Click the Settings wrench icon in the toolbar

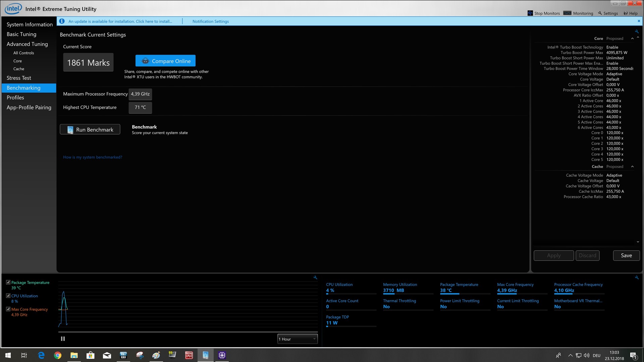[600, 13]
